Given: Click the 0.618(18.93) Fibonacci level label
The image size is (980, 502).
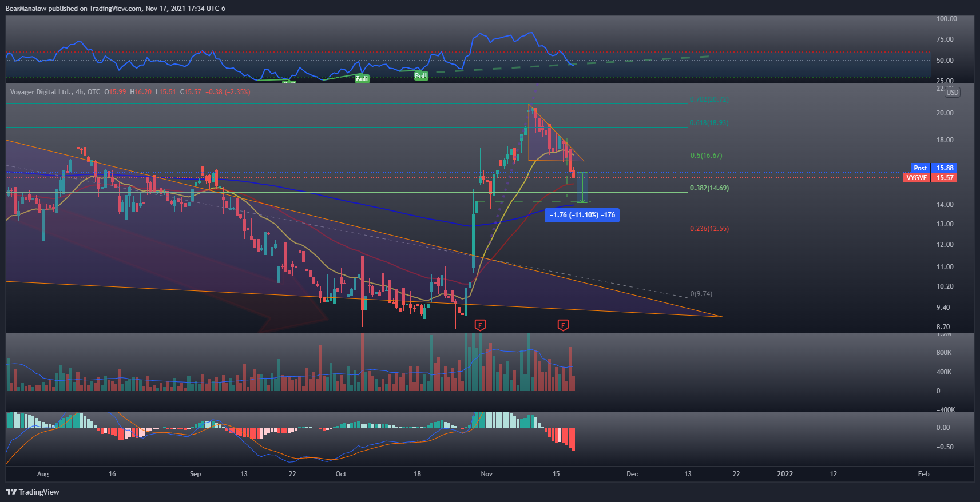Looking at the screenshot, I should coord(709,123).
